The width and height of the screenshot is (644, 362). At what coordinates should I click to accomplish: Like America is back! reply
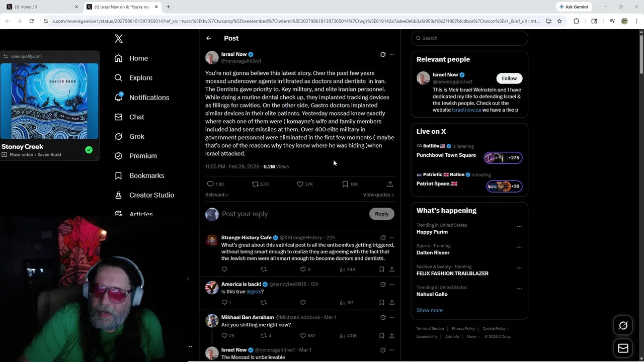pyautogui.click(x=303, y=303)
